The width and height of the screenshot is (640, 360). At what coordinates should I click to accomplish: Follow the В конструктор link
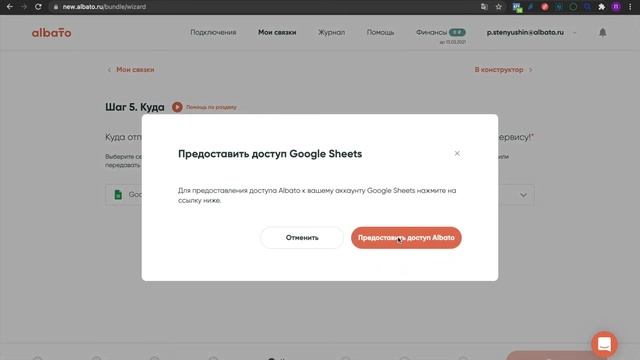click(x=499, y=70)
